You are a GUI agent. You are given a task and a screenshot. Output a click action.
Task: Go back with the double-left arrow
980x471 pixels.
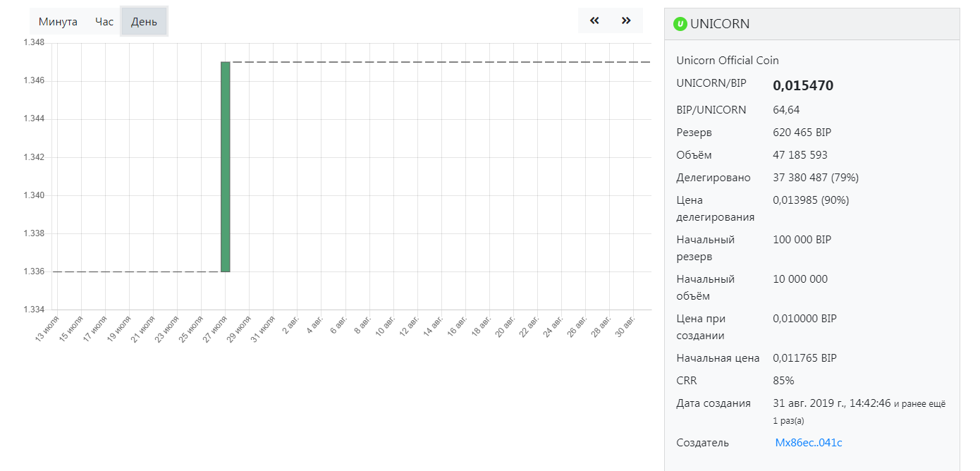(594, 20)
